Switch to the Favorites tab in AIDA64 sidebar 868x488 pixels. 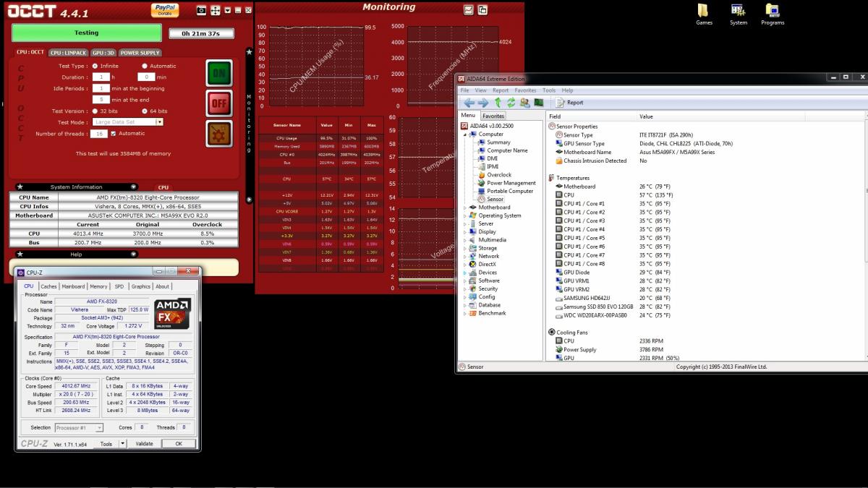tap(493, 116)
